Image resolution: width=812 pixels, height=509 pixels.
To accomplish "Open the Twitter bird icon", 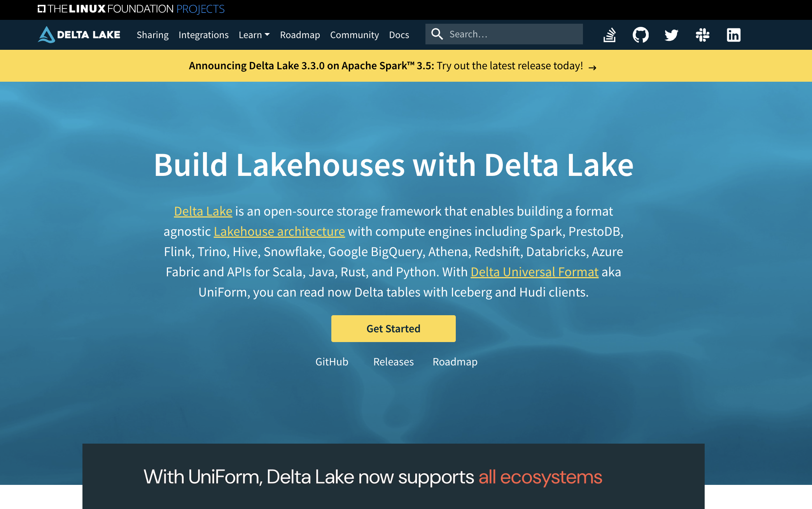I will point(671,35).
